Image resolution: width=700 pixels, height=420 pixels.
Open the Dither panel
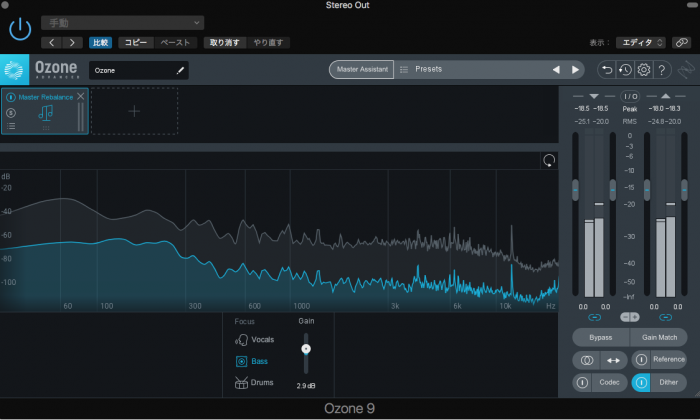click(x=669, y=383)
